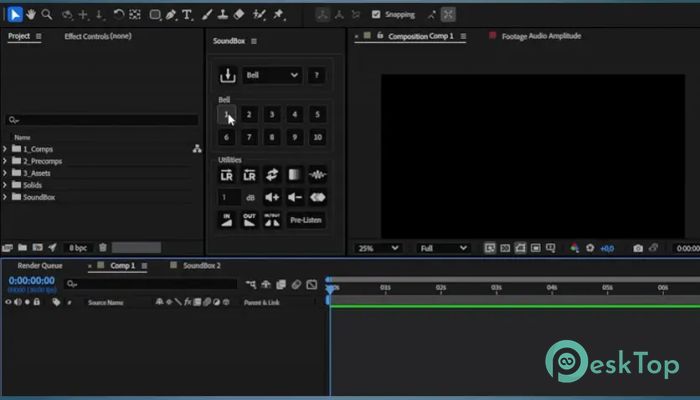This screenshot has width=700, height=400.
Task: Select the Selection arrow tool
Action: point(15,15)
